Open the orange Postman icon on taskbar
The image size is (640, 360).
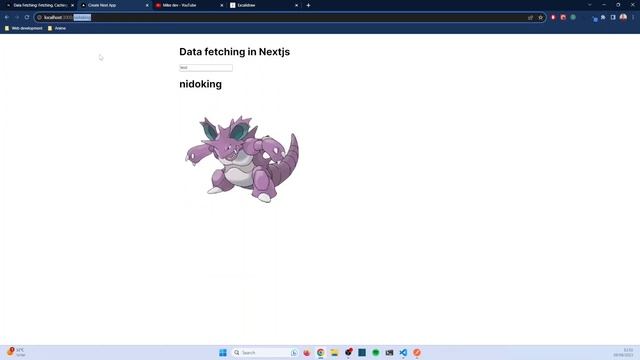tap(417, 353)
